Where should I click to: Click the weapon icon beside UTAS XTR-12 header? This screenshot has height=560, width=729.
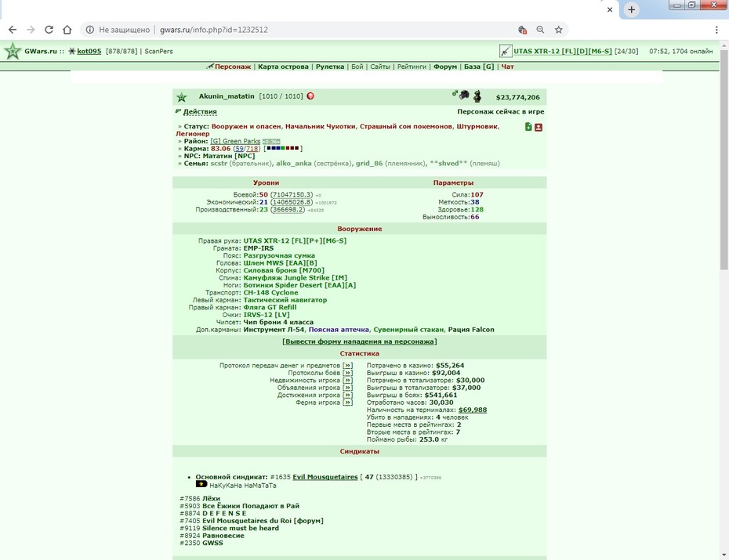pos(506,51)
